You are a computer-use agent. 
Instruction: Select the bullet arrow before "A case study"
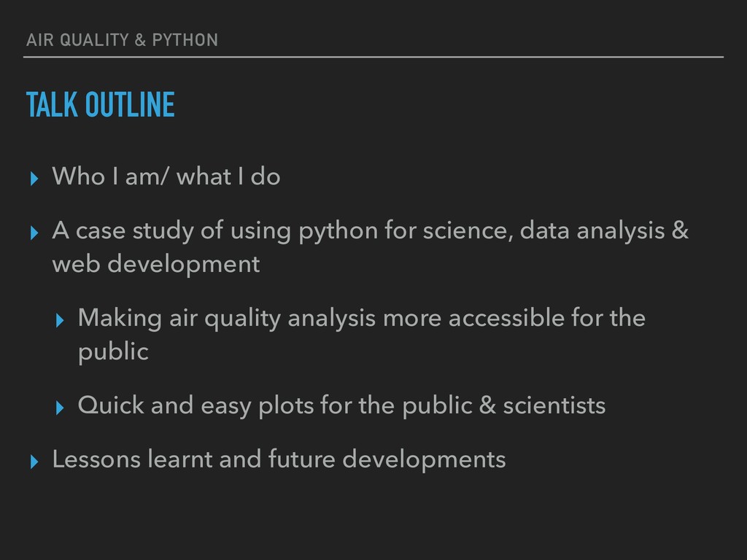coord(34,233)
